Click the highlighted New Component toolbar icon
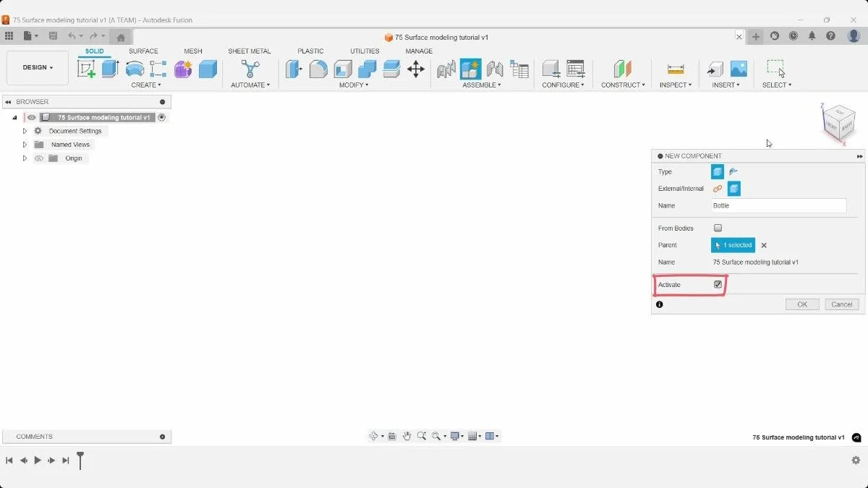The image size is (868, 488). tap(470, 69)
